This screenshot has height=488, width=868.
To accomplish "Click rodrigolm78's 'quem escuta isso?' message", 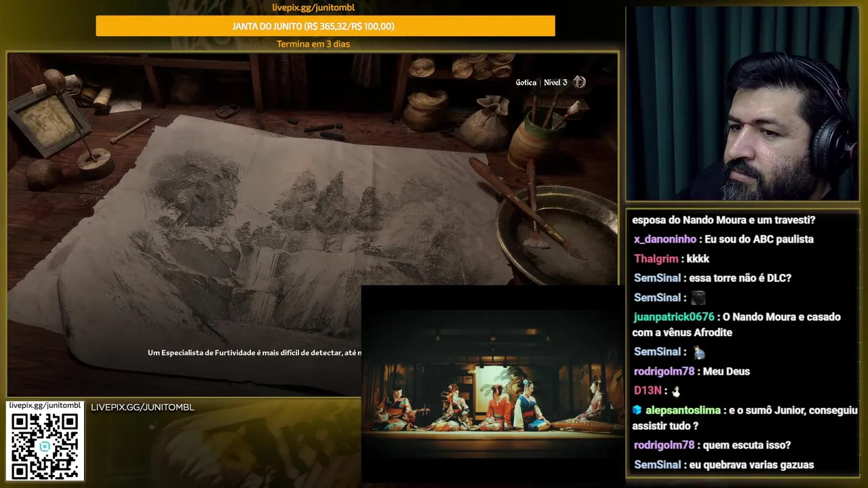I will [x=747, y=445].
